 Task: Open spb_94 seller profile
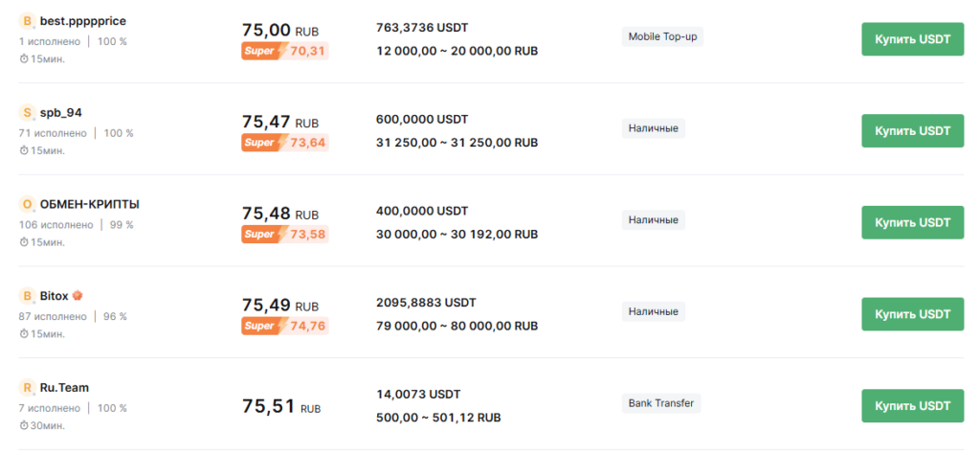point(60,112)
